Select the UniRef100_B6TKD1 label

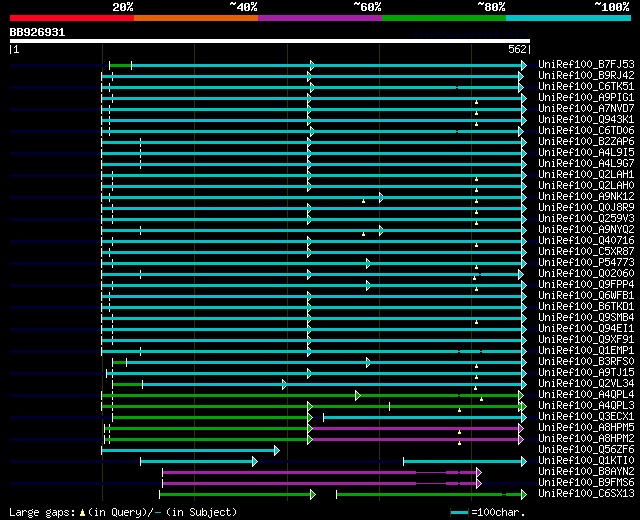tap(586, 307)
